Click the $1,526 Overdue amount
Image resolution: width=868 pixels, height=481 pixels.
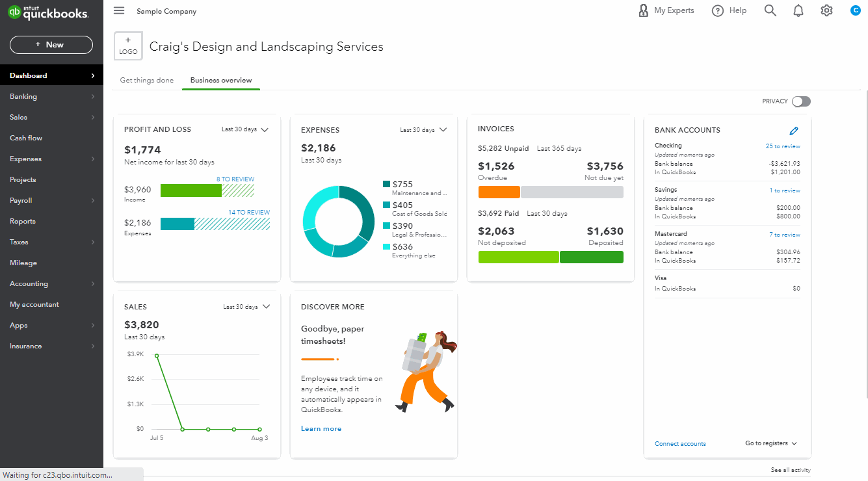pyautogui.click(x=496, y=166)
